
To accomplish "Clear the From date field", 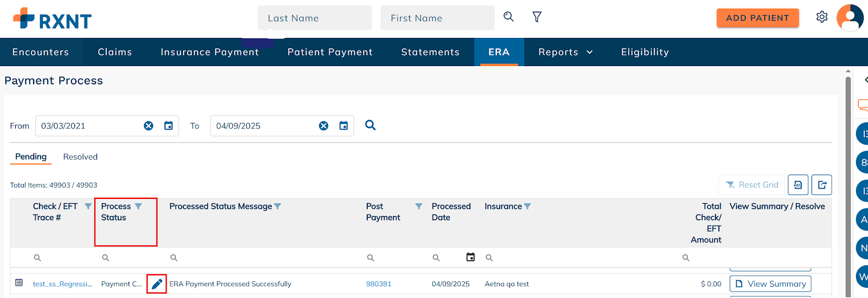I will [x=148, y=126].
